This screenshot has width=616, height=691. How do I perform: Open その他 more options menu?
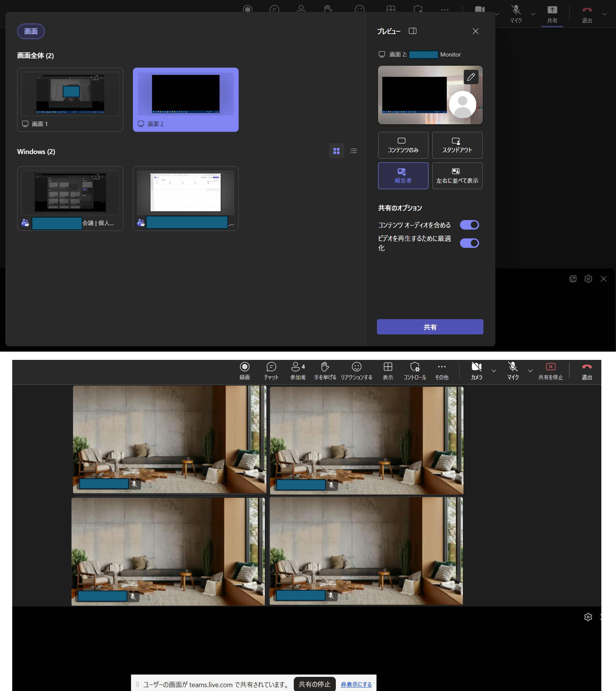[x=442, y=371]
